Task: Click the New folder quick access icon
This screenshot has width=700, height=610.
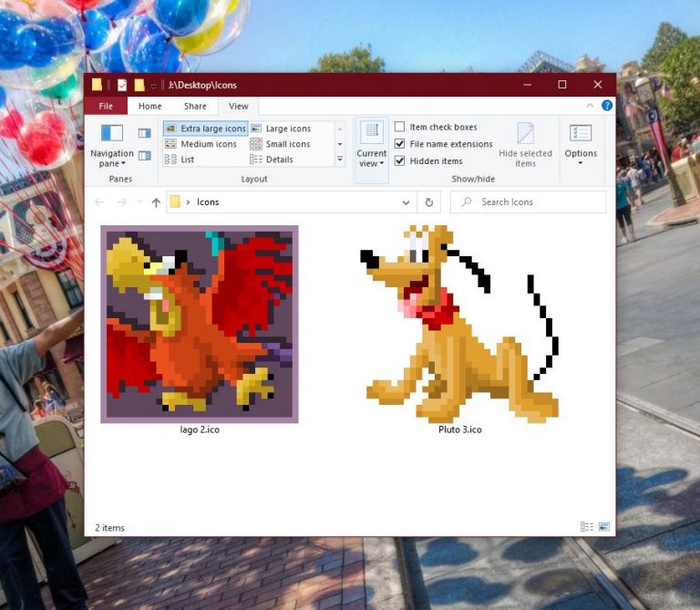Action: point(139,85)
